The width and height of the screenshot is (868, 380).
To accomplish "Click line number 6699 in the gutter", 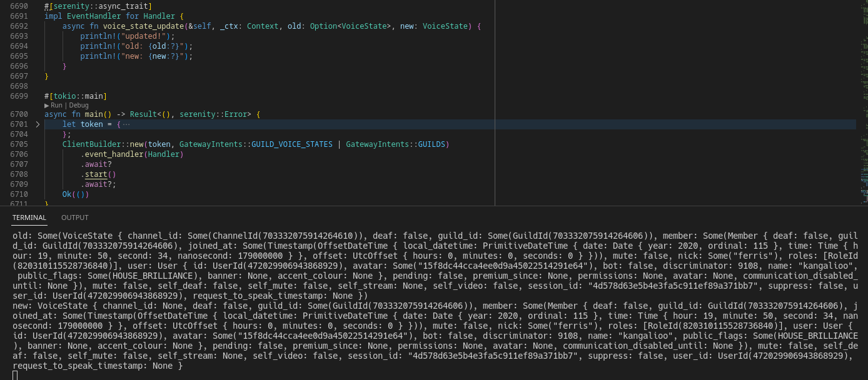I will tap(19, 96).
